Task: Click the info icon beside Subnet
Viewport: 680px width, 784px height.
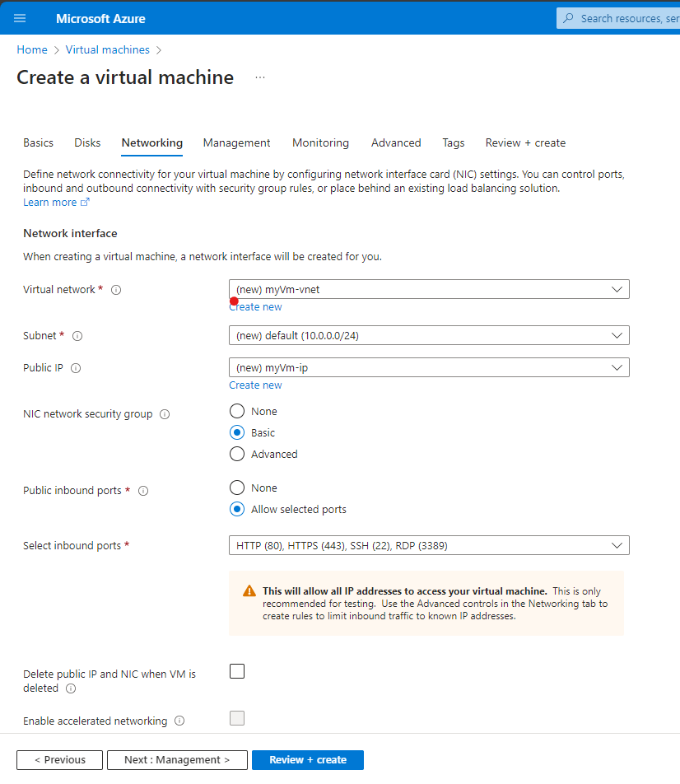Action: tap(77, 336)
